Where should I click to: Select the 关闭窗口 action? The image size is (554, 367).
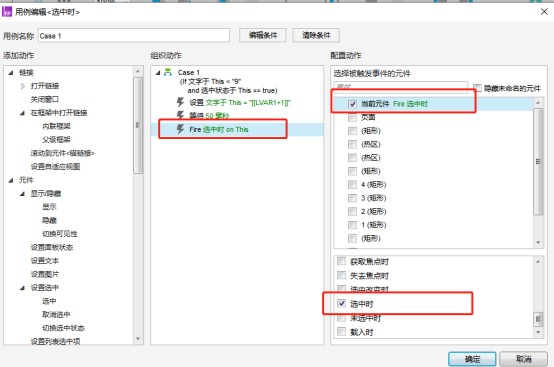(45, 99)
